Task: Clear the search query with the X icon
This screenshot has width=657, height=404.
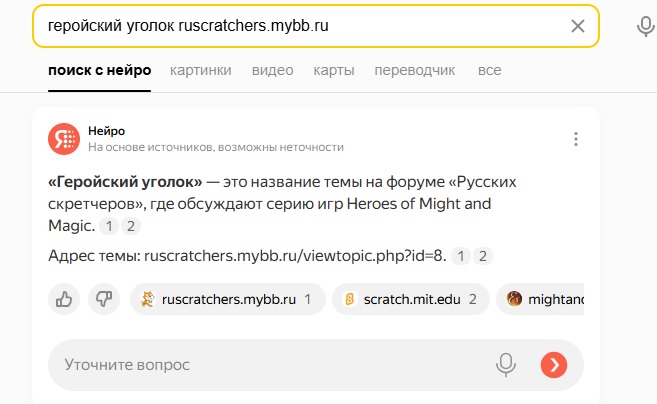Action: point(578,26)
